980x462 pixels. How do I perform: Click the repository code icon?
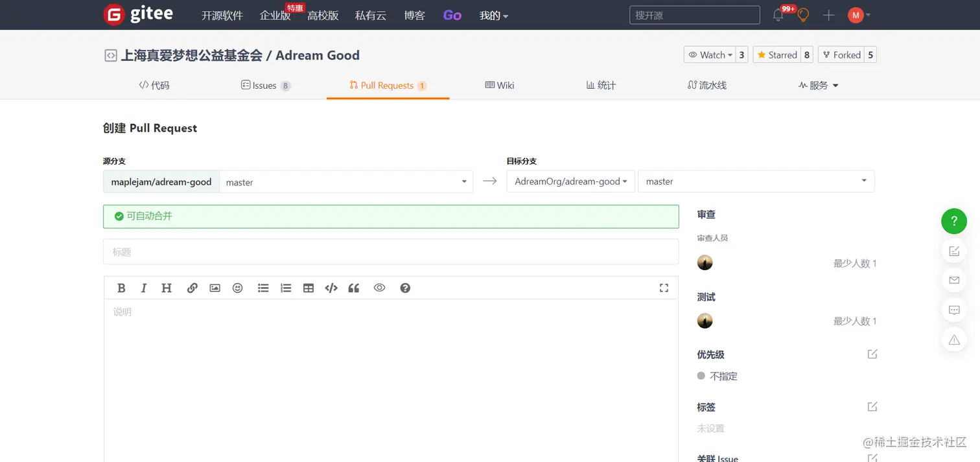[111, 56]
